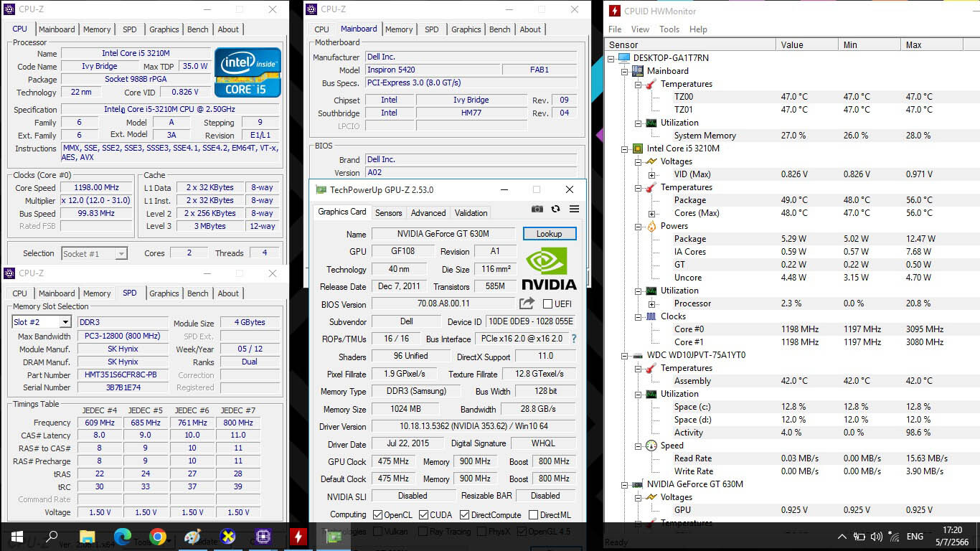Image resolution: width=980 pixels, height=551 pixels.
Task: Show hidden system tray icons chevron
Action: click(x=842, y=537)
